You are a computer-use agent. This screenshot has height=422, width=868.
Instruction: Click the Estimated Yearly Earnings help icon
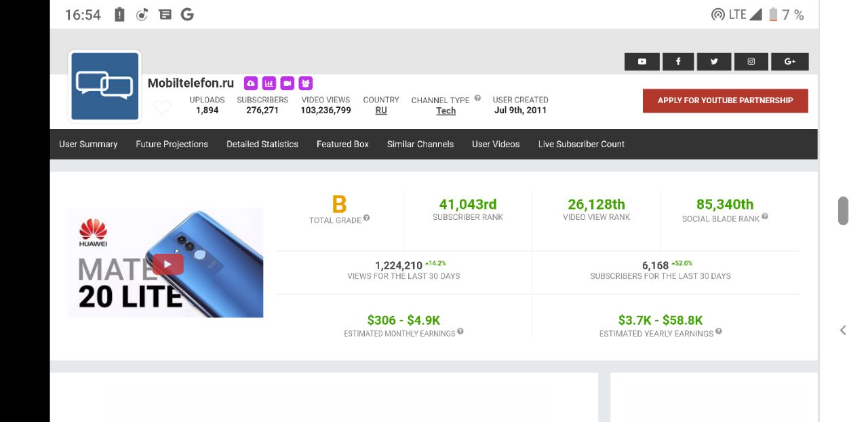(719, 332)
